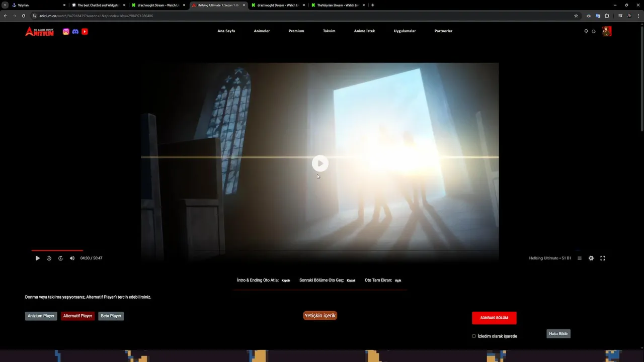The image size is (644, 362).
Task: Click the Hellsing Ultimate • S1 B1 title
Action: (x=550, y=258)
